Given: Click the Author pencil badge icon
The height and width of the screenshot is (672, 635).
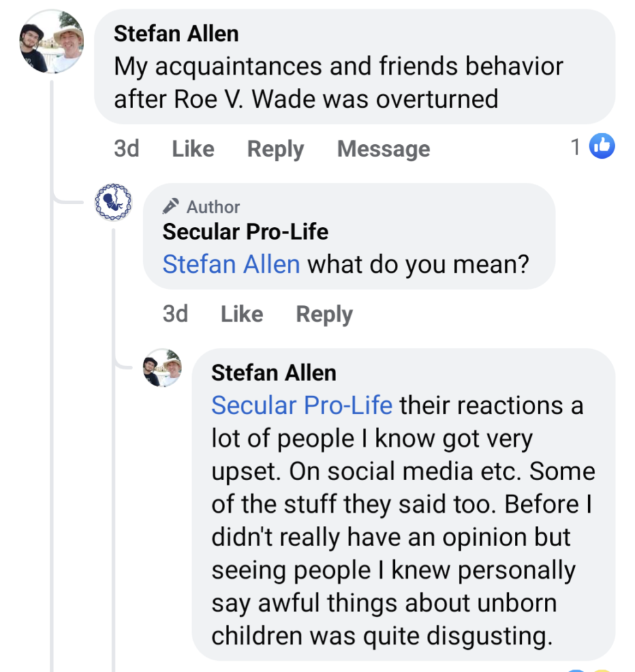Looking at the screenshot, I should (x=171, y=207).
